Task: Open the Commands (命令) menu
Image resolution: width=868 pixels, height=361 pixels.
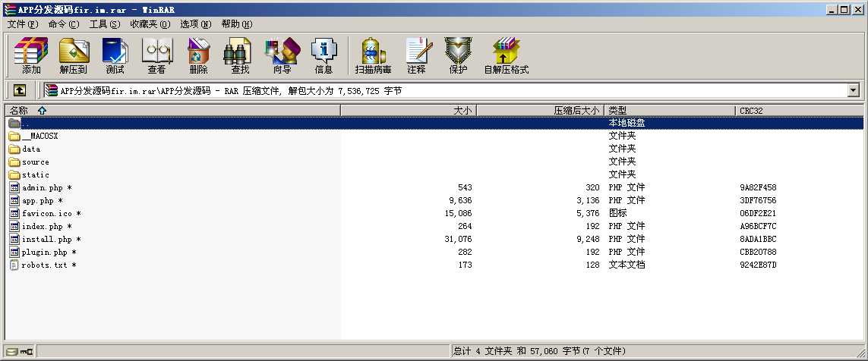Action: [64, 24]
